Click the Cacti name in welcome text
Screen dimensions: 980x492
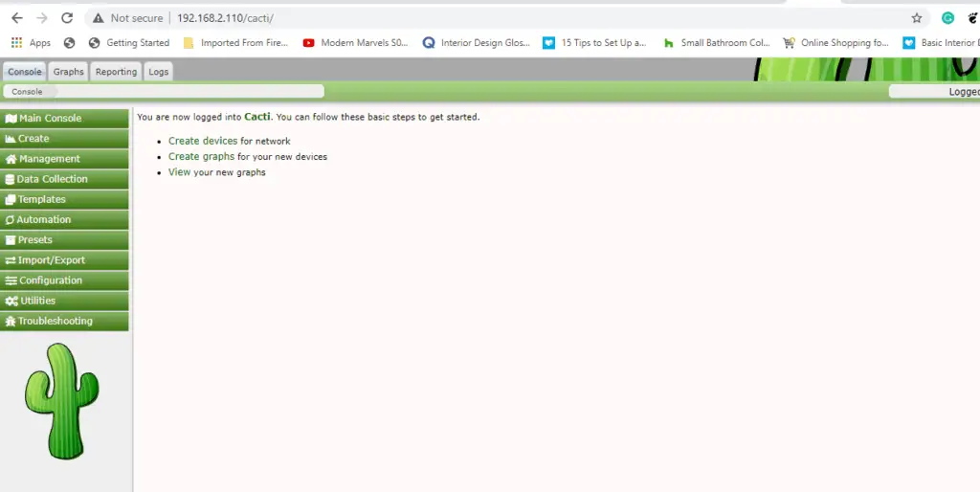tap(257, 116)
